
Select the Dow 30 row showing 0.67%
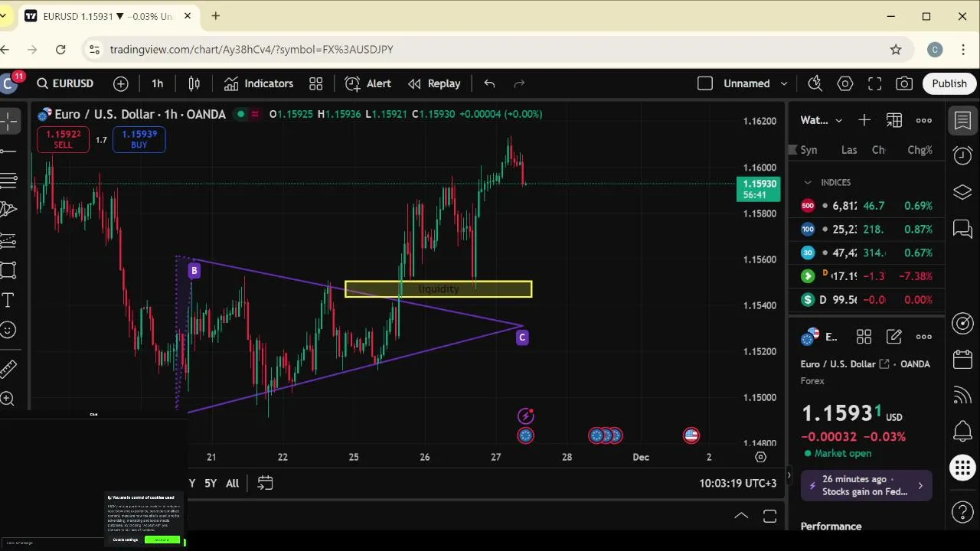(x=867, y=253)
